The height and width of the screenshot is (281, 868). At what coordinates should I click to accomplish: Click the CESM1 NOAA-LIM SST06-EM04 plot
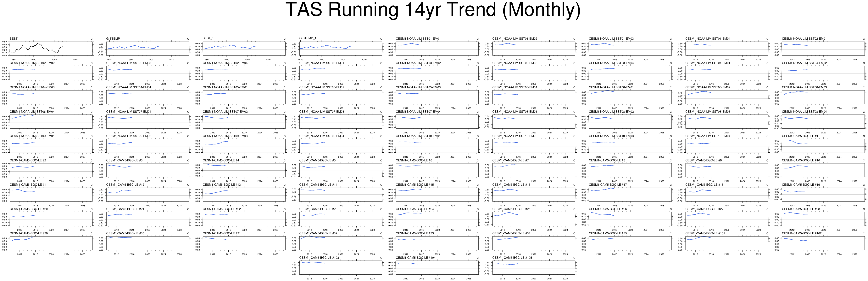[51, 121]
